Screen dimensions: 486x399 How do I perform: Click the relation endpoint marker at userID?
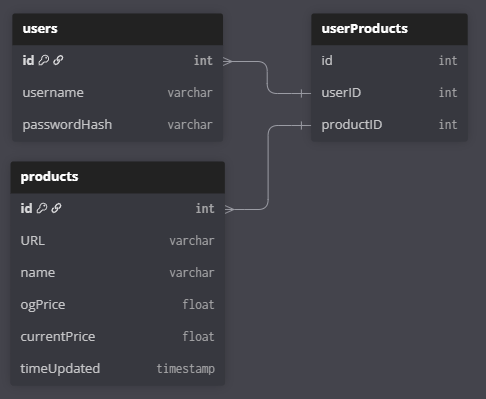click(301, 93)
